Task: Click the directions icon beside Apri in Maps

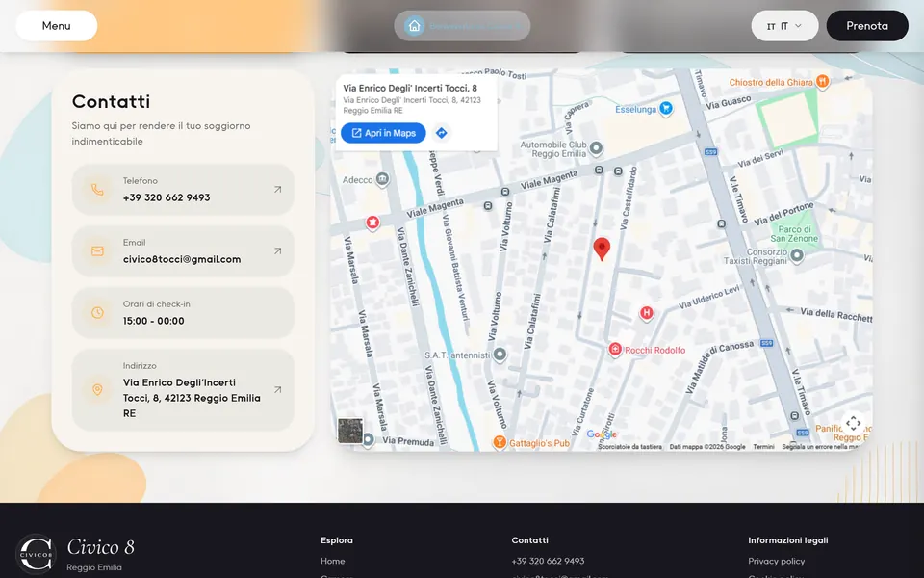Action: coord(442,133)
